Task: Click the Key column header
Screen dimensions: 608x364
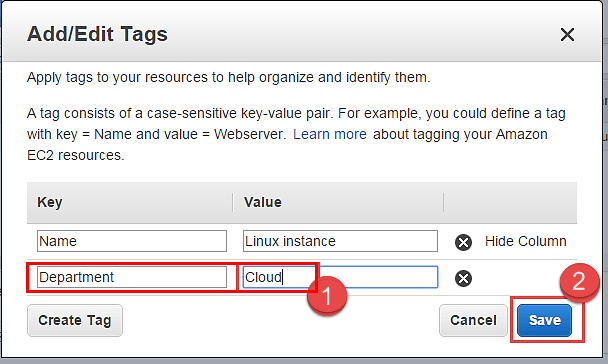Action: click(x=50, y=202)
